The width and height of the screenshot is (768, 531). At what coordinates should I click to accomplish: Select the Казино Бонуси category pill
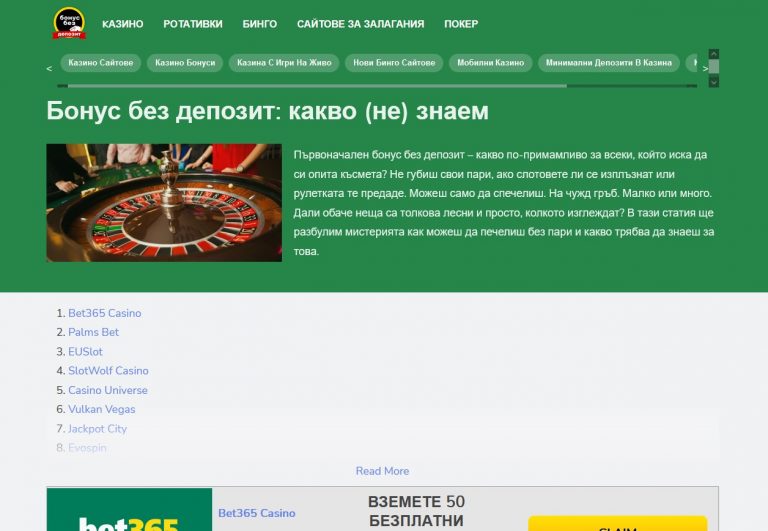[x=185, y=63]
